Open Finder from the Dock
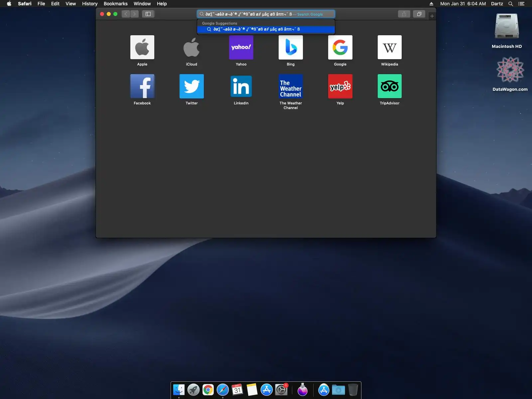 (179, 389)
